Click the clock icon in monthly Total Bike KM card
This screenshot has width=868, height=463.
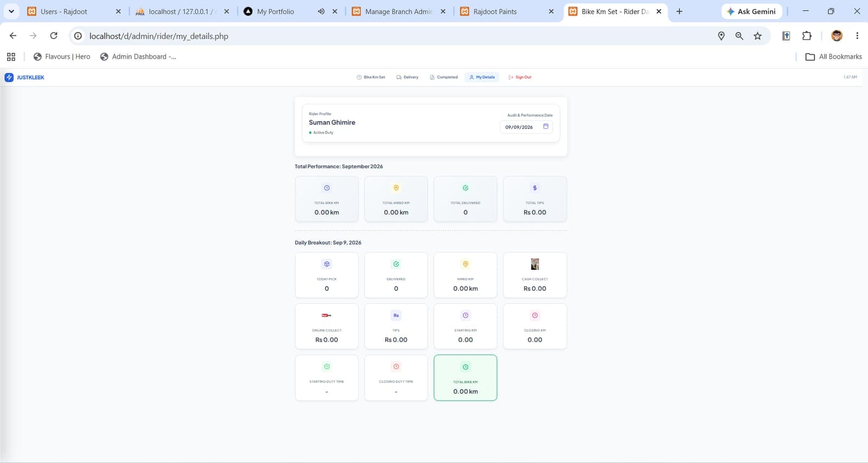click(327, 188)
